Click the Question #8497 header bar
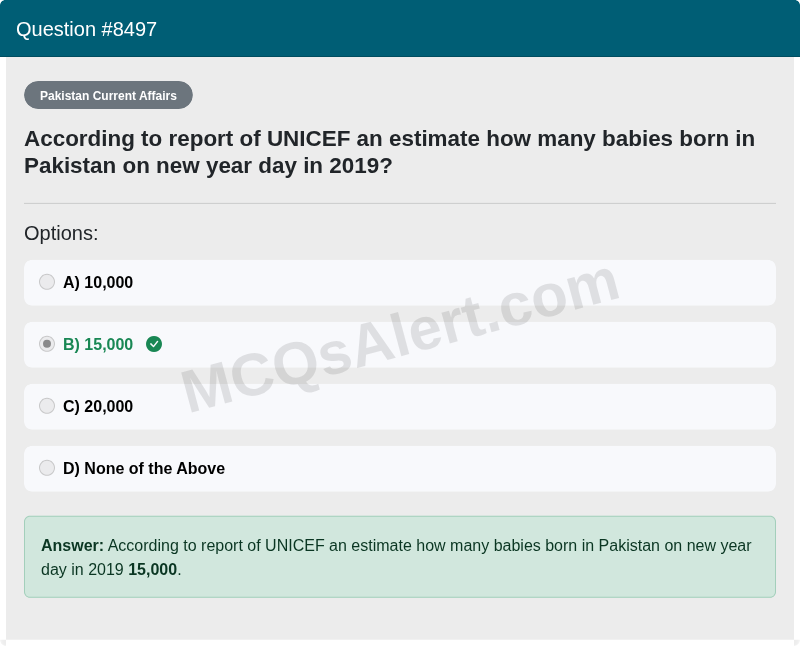 400,29
